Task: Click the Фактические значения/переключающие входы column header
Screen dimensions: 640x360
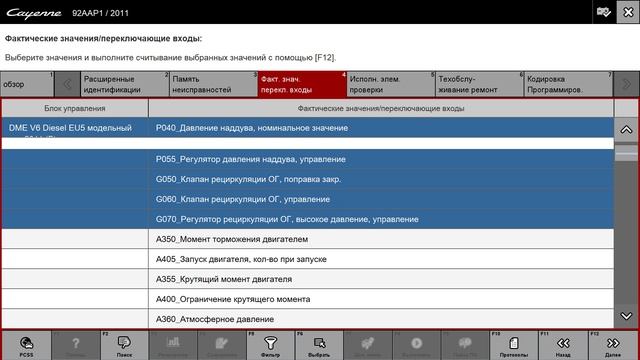Action: [381, 109]
